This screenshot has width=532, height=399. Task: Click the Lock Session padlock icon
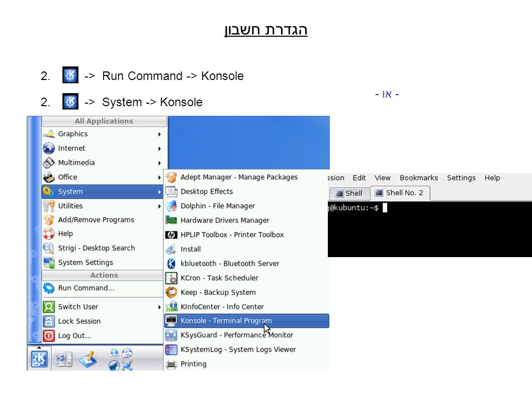(49, 321)
